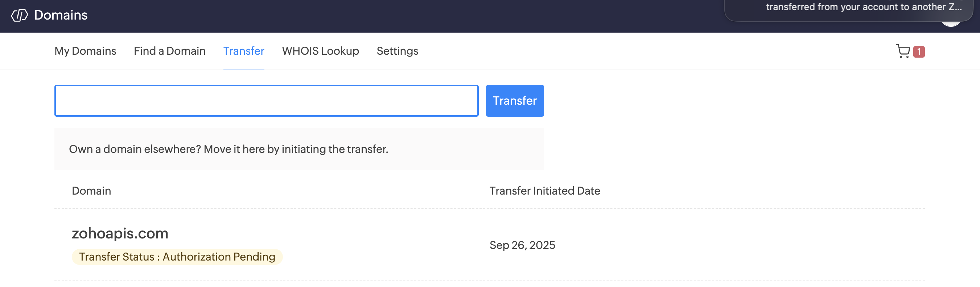Switch to the Find a Domain tab
The height and width of the screenshot is (287, 980).
coord(169,51)
